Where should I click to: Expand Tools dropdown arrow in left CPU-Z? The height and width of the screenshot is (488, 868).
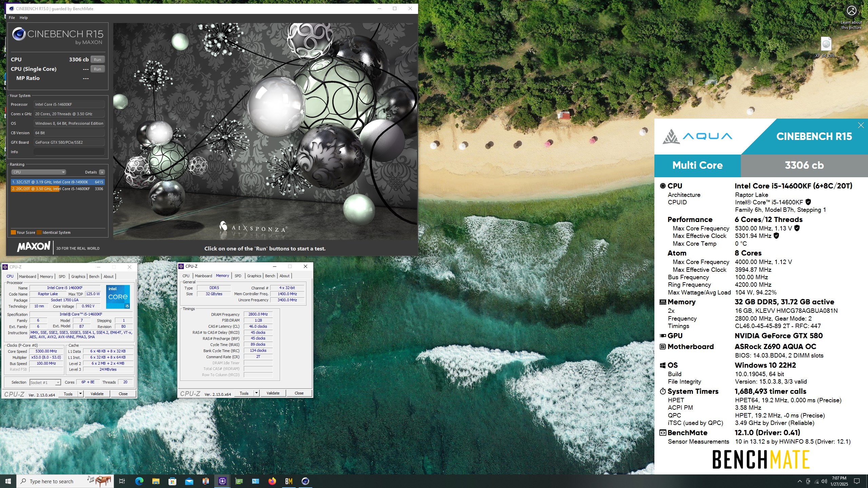[81, 394]
